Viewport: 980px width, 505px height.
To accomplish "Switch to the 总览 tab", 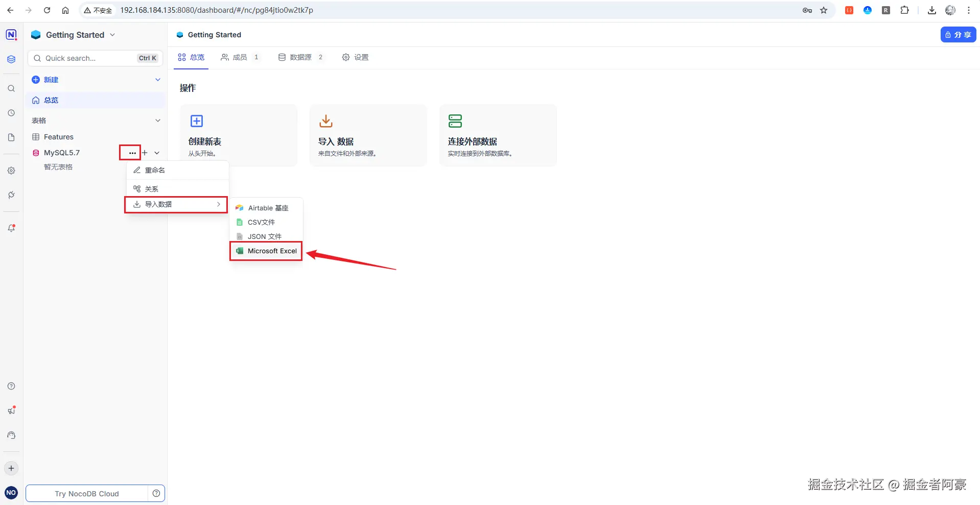I will click(x=191, y=57).
